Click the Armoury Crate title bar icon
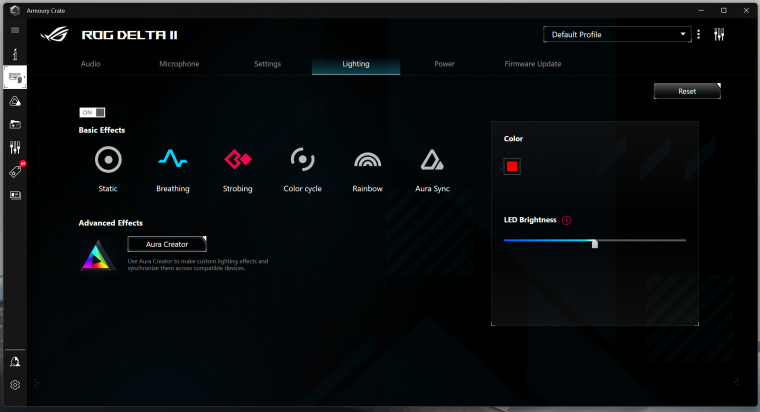The height and width of the screenshot is (412, 760). pos(15,10)
